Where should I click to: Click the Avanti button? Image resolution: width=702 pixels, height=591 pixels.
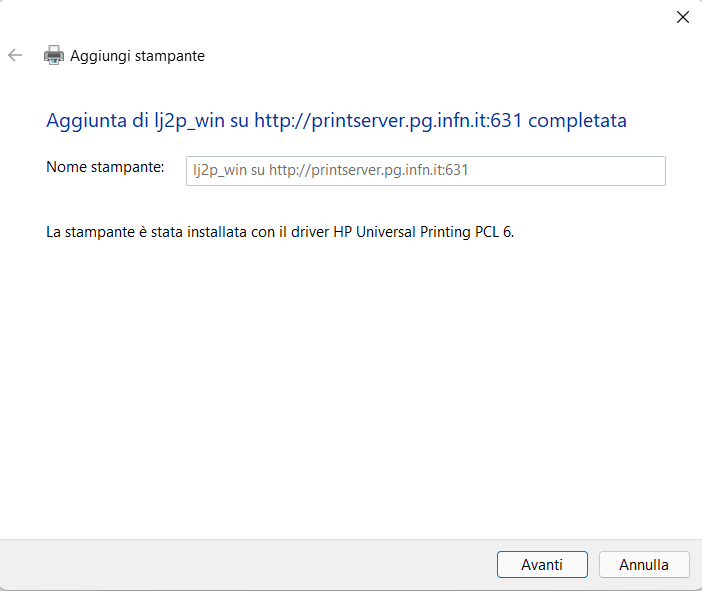pos(542,564)
